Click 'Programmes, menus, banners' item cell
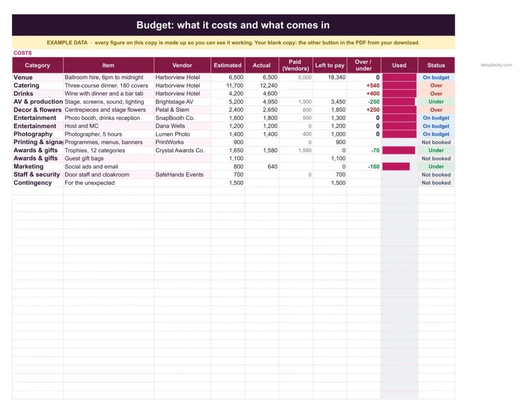 (109, 142)
